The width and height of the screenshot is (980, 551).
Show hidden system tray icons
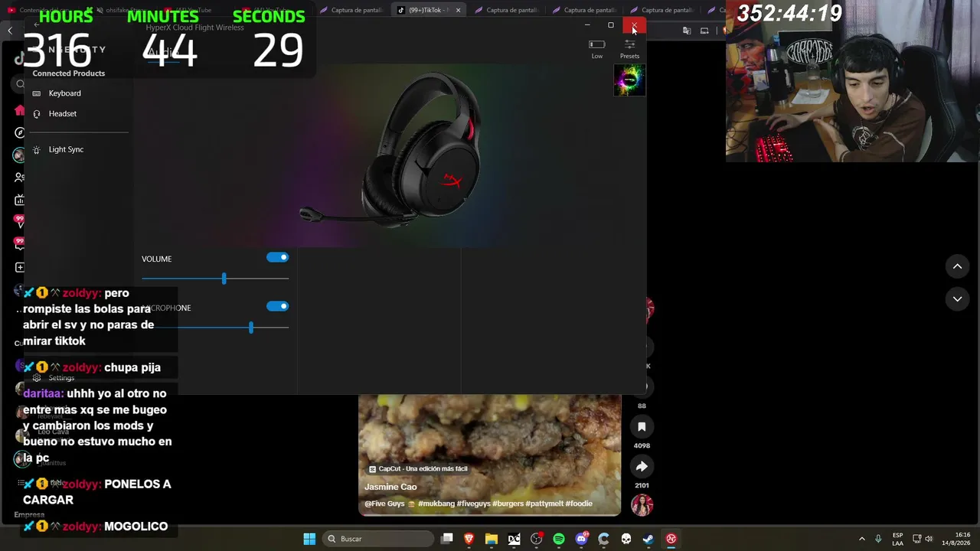click(862, 539)
